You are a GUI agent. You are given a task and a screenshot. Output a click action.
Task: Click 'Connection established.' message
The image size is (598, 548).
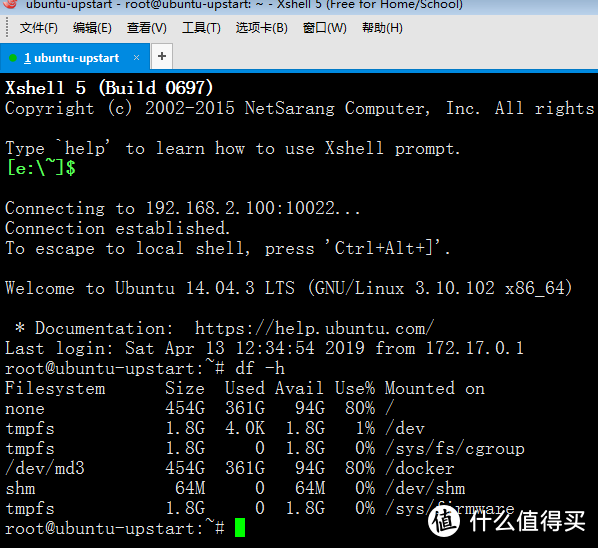117,228
